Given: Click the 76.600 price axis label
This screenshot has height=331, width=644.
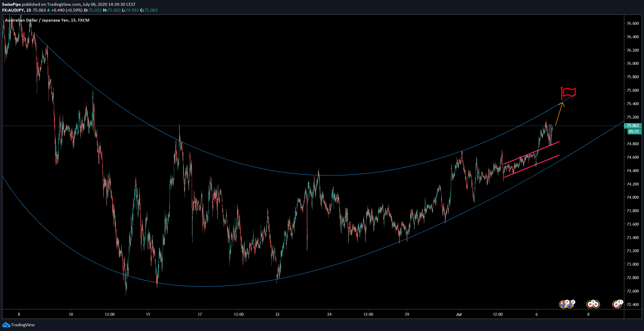Looking at the screenshot, I should point(633,23).
